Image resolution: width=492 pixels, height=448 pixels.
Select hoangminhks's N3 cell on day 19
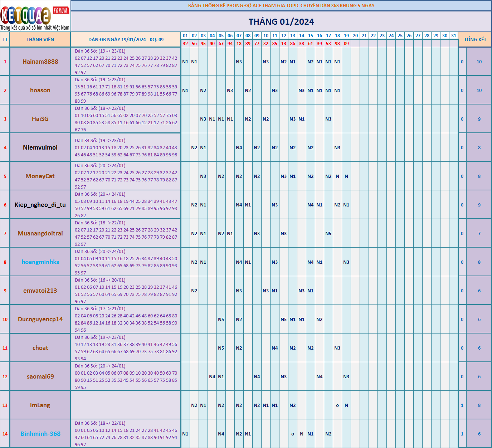[346, 262]
